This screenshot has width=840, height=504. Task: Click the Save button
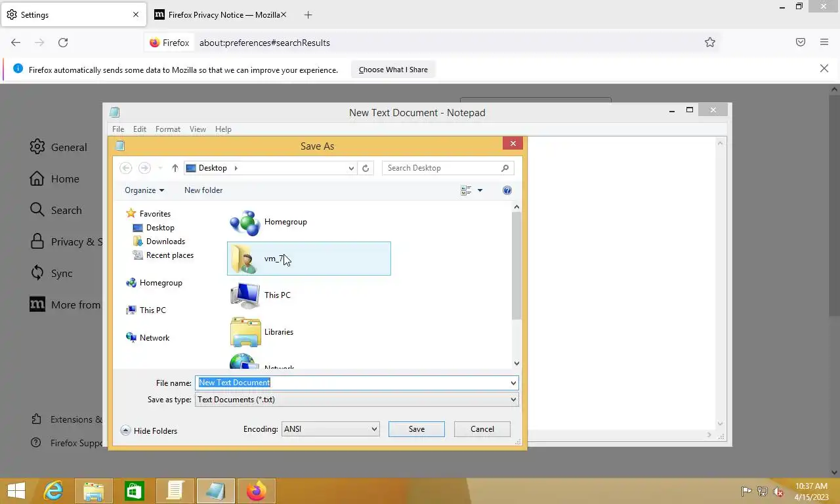pos(417,429)
